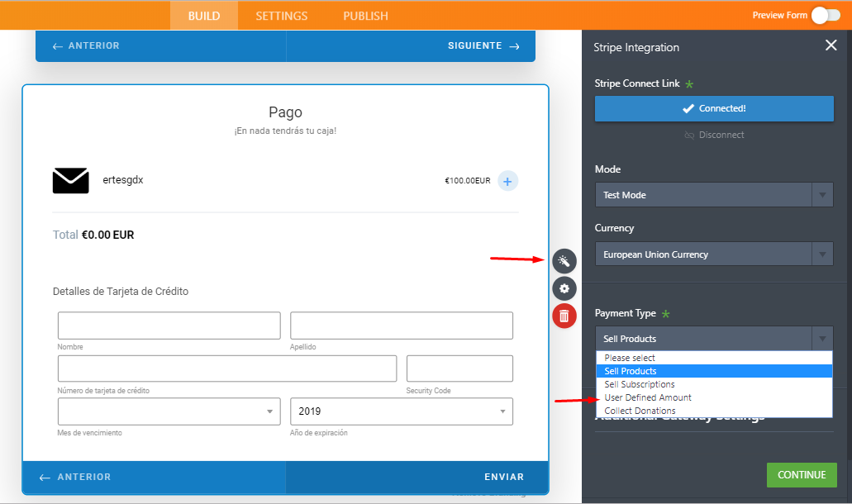This screenshot has height=504, width=852.
Task: Choose Sell Subscriptions payment type
Action: (x=714, y=384)
